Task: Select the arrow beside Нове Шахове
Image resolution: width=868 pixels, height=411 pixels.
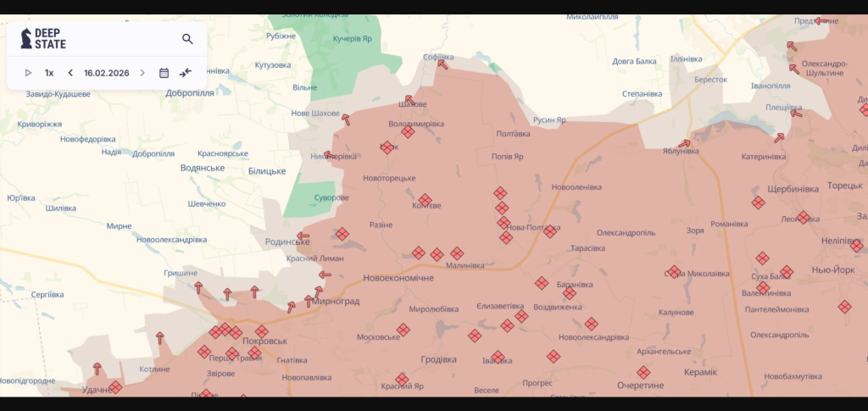Action: tap(346, 118)
